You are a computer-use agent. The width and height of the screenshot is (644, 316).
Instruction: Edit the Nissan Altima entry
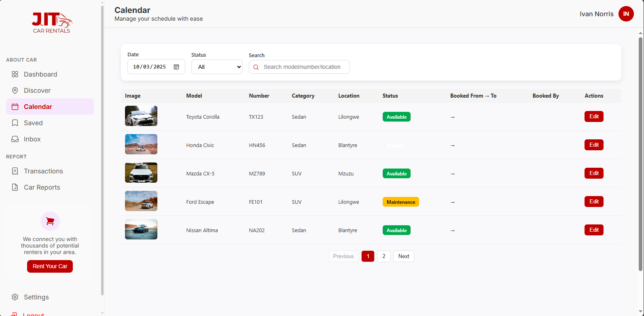(x=594, y=230)
